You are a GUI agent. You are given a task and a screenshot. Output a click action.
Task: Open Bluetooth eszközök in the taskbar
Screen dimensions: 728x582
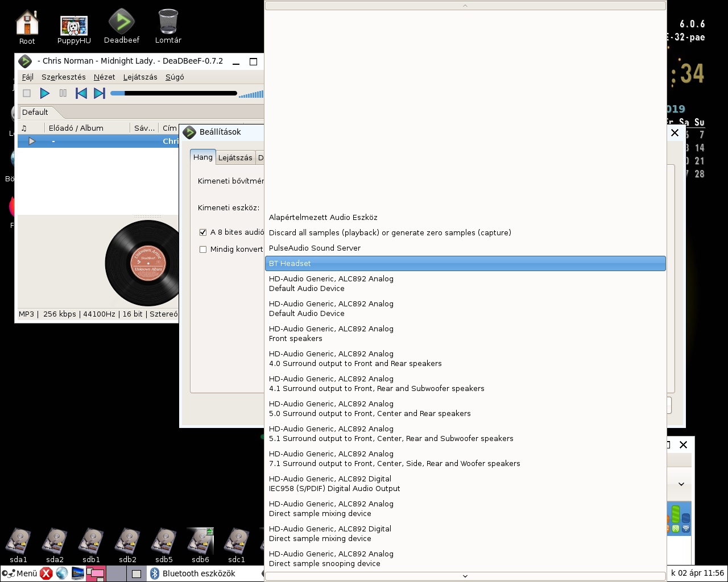click(x=193, y=573)
